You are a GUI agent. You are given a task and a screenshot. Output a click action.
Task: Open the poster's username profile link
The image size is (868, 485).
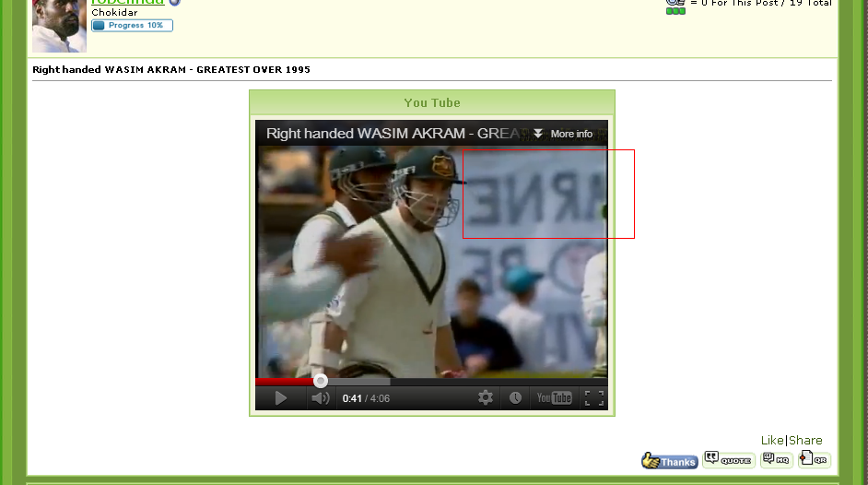[x=128, y=2]
